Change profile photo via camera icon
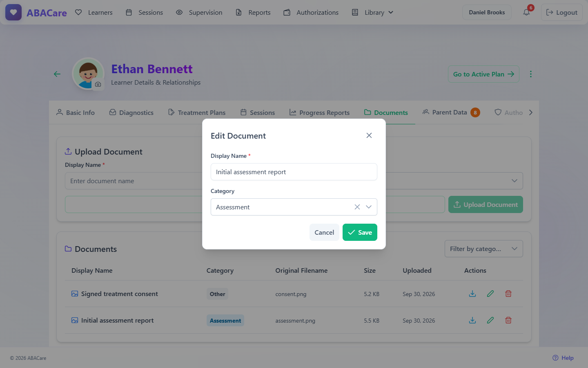588x368 pixels. tap(98, 84)
